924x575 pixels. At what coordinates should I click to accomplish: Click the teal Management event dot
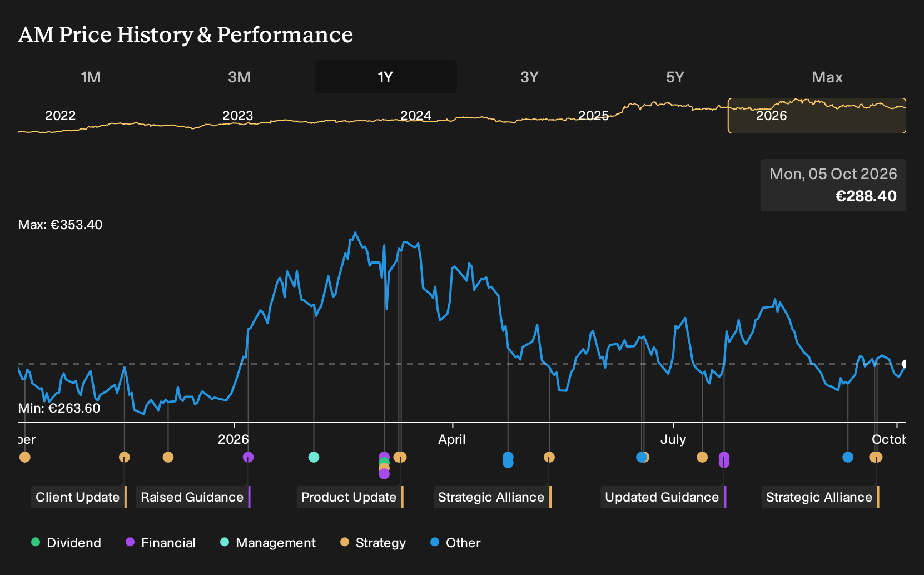tap(314, 457)
